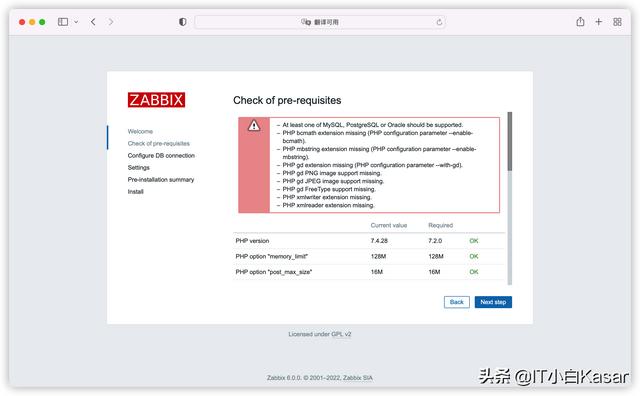
Task: Click PHP xmlwriter extension missing message
Action: 327,197
